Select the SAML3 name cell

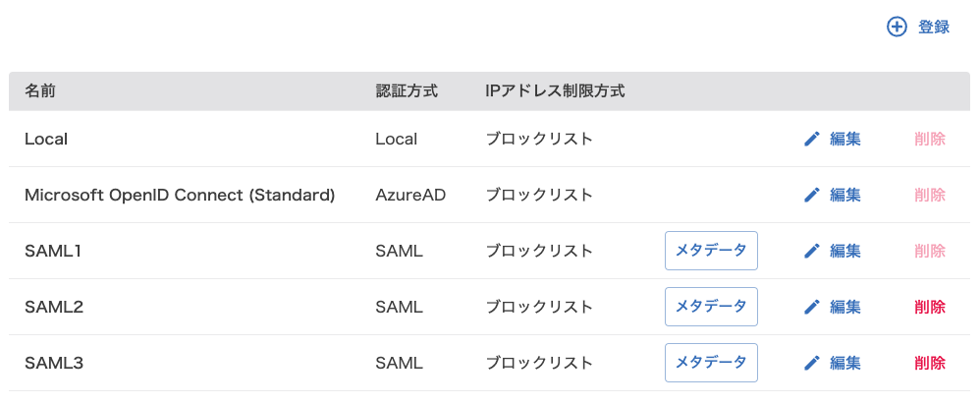[x=54, y=363]
